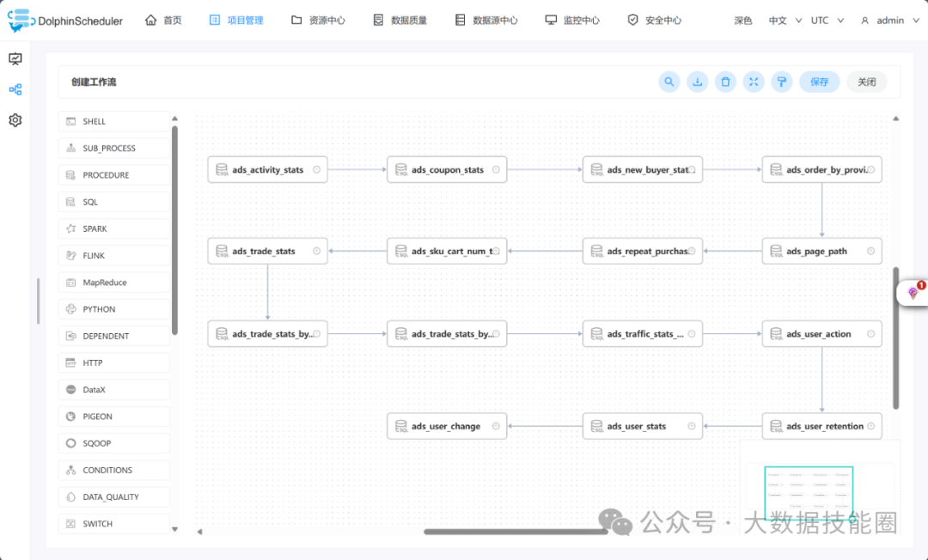Click the info icon on ads_activity_stats node
928x560 pixels.
316,170
